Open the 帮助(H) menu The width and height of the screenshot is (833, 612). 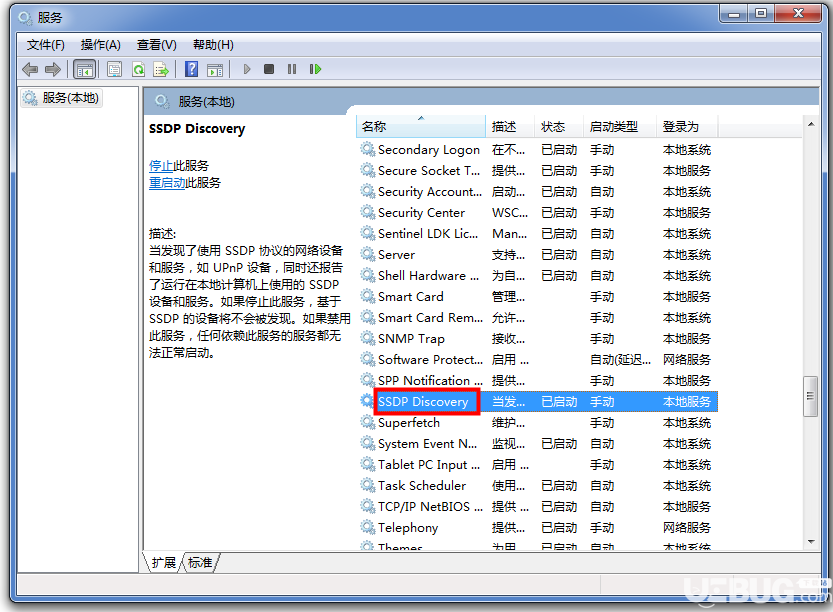(213, 45)
